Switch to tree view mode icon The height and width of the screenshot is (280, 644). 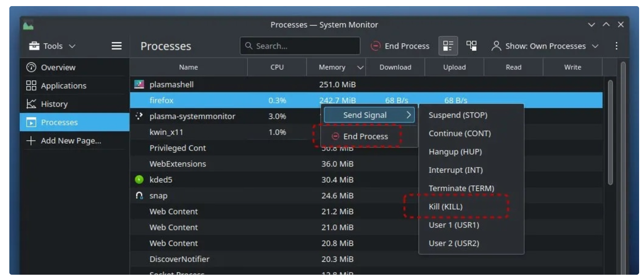click(471, 46)
